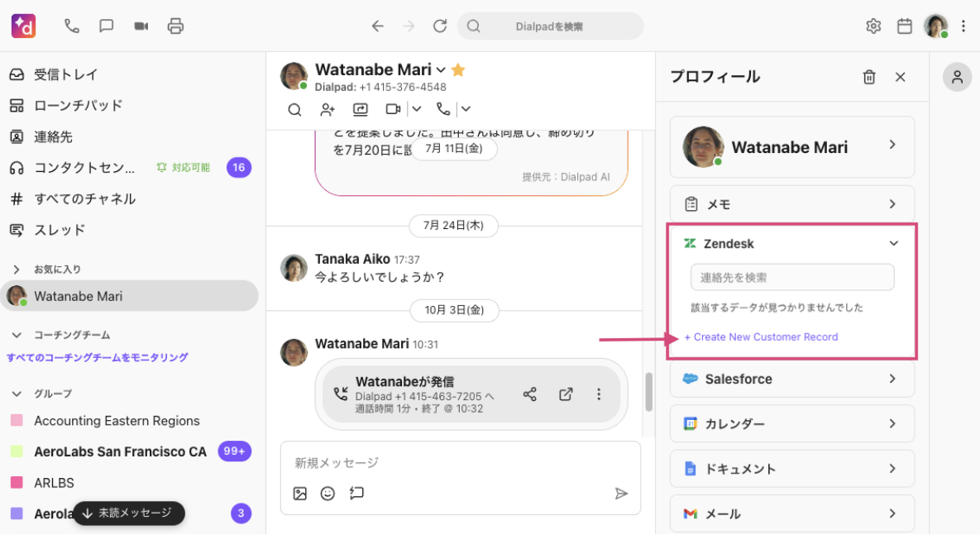Click the share icon on call record
Viewport: 980px width, 535px height.
tap(530, 394)
